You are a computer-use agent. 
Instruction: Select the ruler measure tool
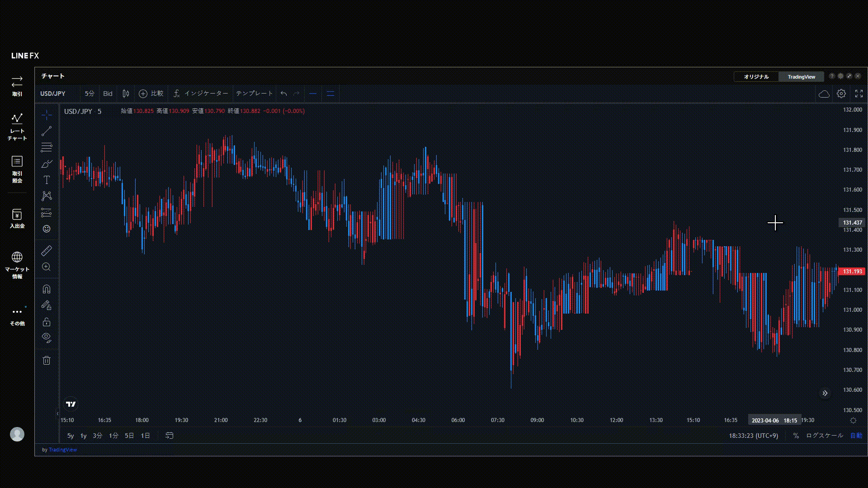tap(47, 250)
